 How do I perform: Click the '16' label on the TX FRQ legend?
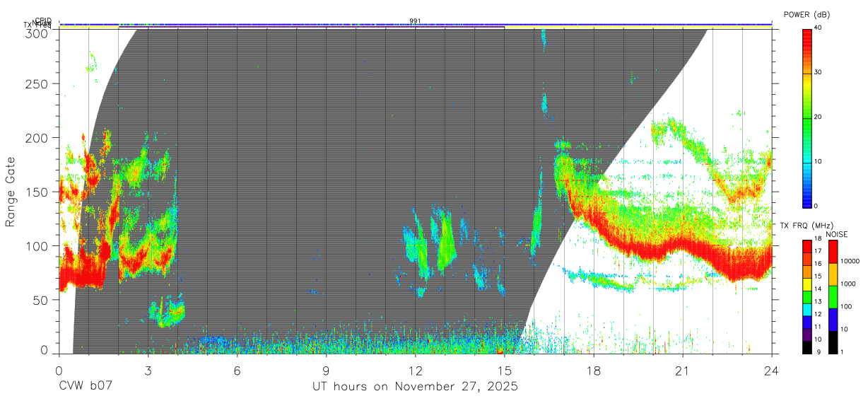[818, 265]
